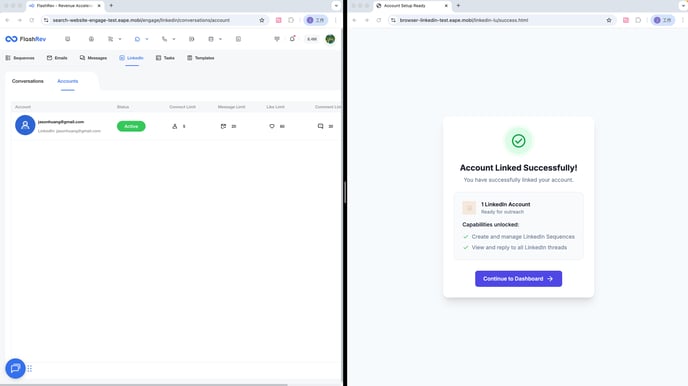Go to the Sequences tab
This screenshot has height=386, width=688.
point(20,58)
